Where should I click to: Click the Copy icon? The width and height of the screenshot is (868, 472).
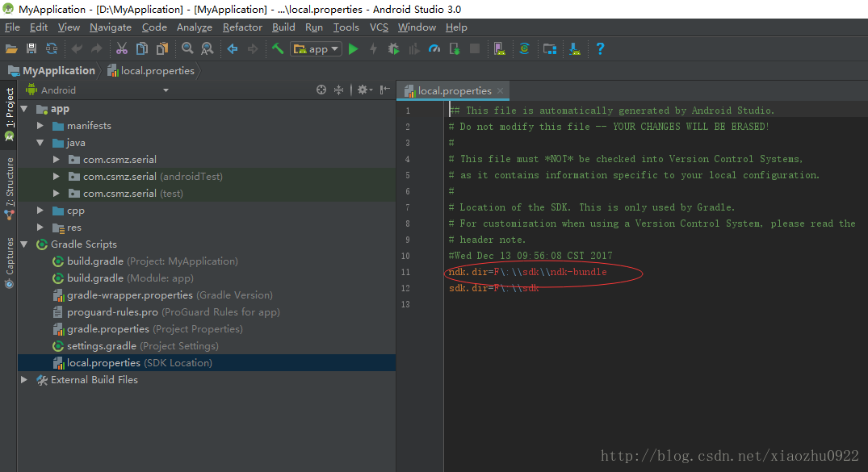(x=142, y=49)
